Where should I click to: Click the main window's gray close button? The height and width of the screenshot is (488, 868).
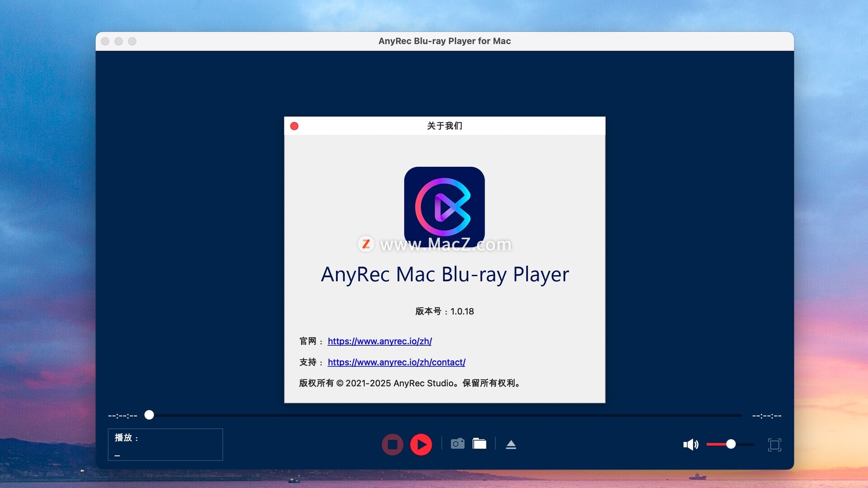coord(105,42)
